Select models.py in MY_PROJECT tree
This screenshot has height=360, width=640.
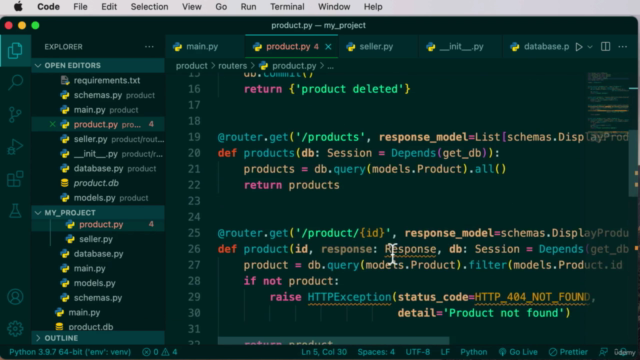click(x=98, y=283)
